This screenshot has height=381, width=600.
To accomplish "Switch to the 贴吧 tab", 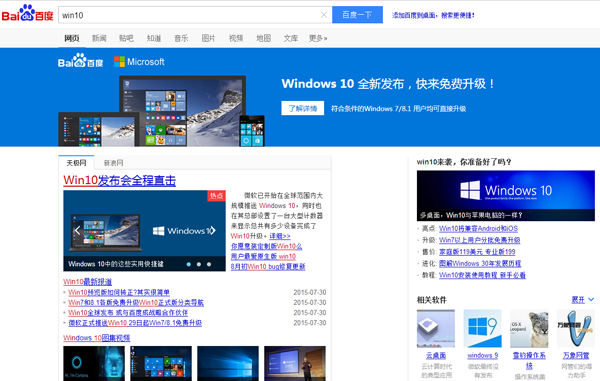I will [126, 38].
